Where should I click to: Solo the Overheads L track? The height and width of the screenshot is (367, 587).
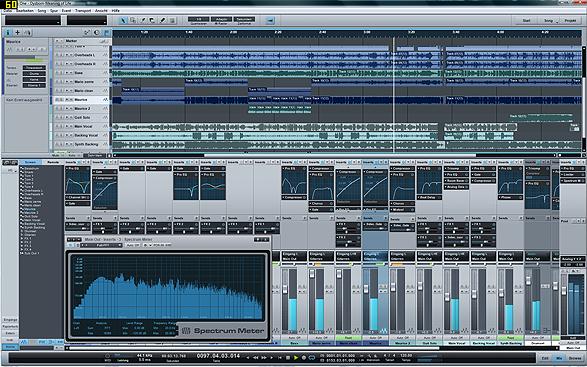(61, 55)
